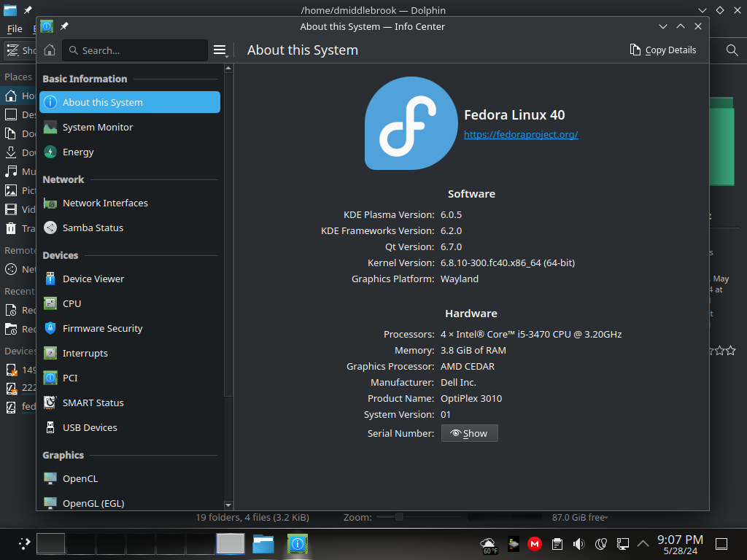Open the Music place in Dolphin
The width and height of the screenshot is (747, 560).
19,171
